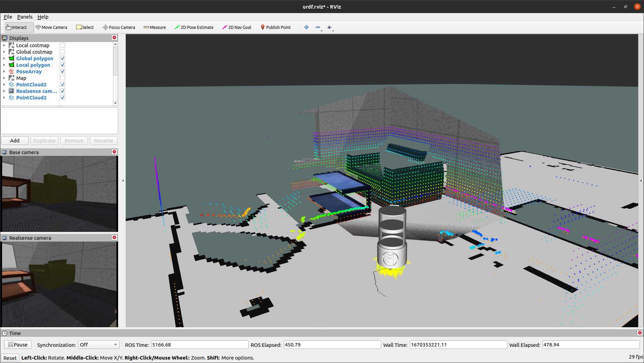The image size is (644, 363).
Task: Open the Help menu
Action: pyautogui.click(x=43, y=17)
